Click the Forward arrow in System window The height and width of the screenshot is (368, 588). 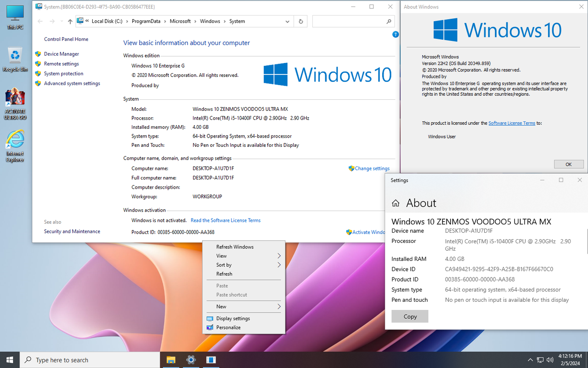pyautogui.click(x=52, y=21)
